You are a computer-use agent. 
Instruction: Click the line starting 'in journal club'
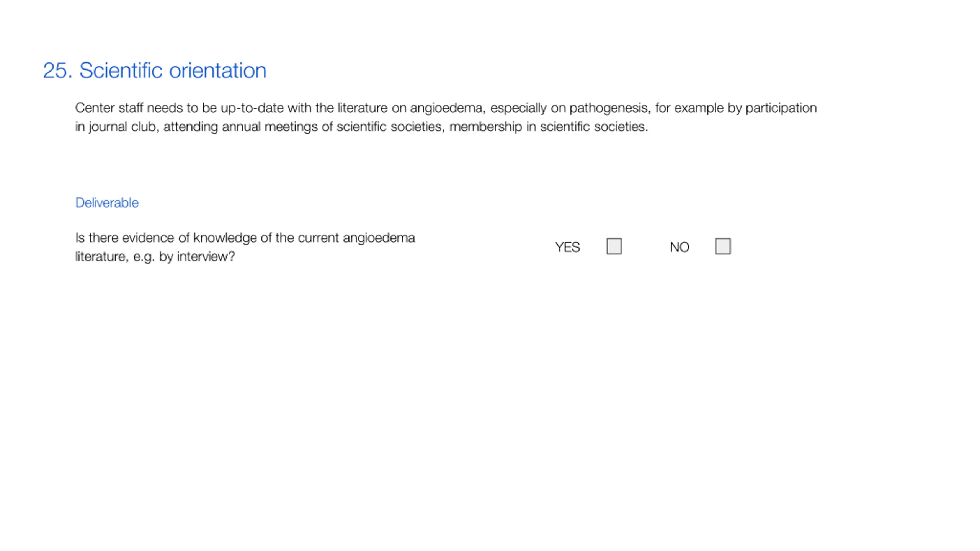coord(362,127)
